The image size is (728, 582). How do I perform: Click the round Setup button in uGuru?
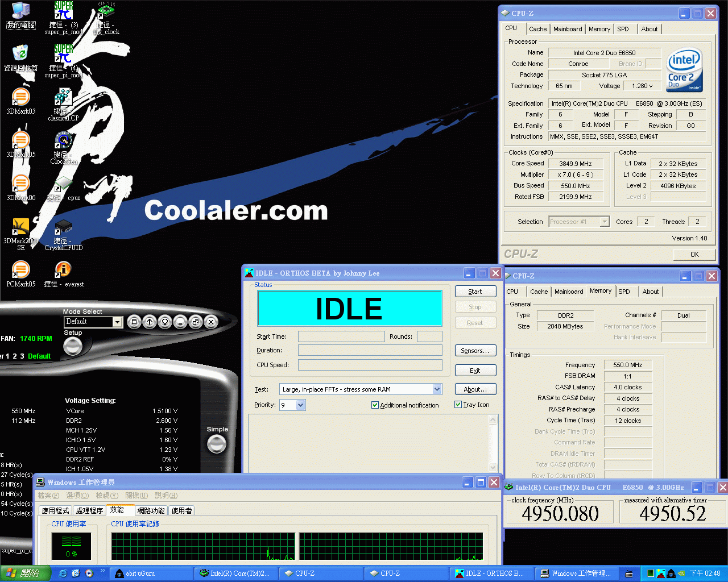(73, 346)
